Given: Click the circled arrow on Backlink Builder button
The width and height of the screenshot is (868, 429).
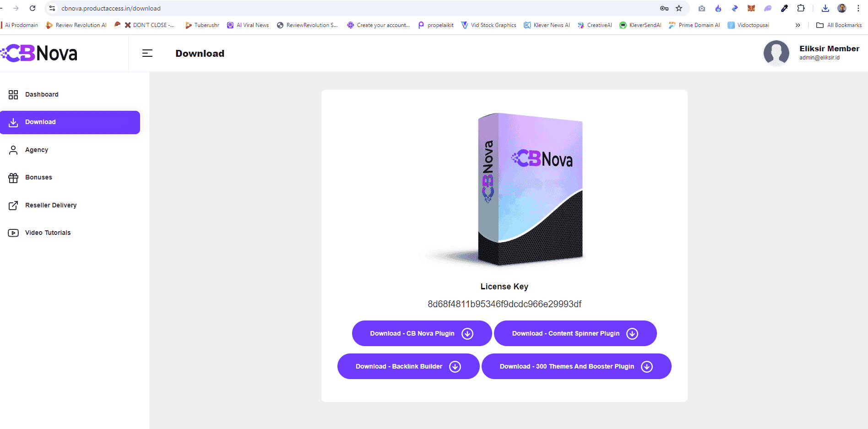Looking at the screenshot, I should pos(455,367).
